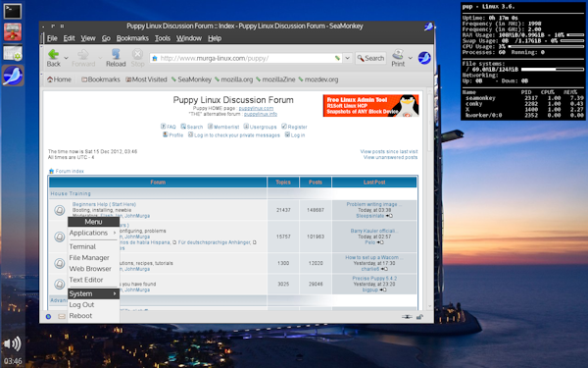Jump to latest post icon next to charlie6

(x=384, y=269)
